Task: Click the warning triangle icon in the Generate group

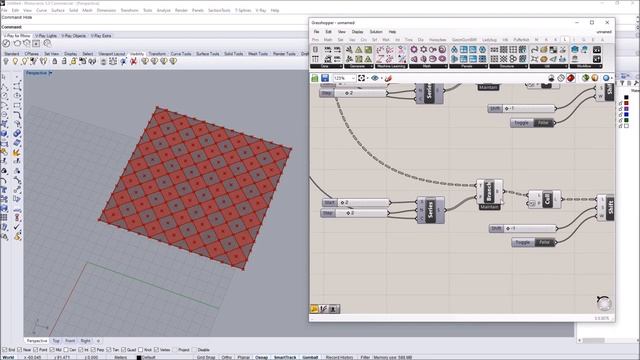Action: (x=359, y=50)
